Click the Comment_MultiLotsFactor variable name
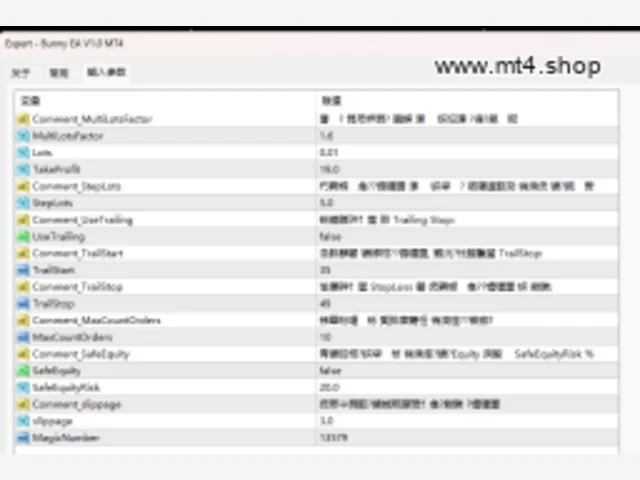640x480 pixels. [92, 119]
